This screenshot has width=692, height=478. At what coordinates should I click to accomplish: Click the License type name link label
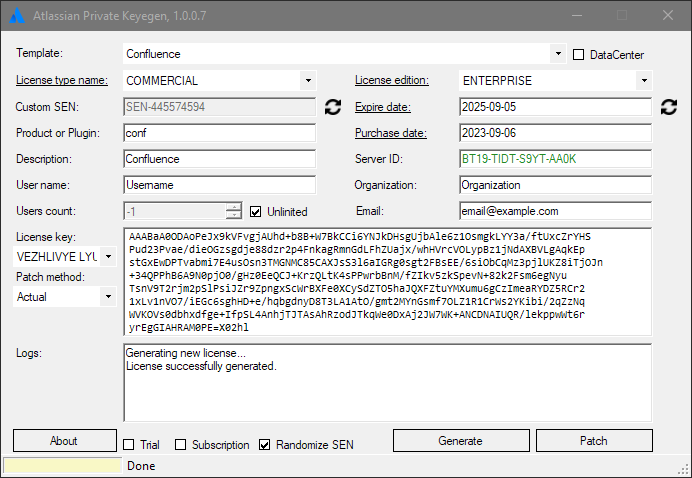[62, 80]
